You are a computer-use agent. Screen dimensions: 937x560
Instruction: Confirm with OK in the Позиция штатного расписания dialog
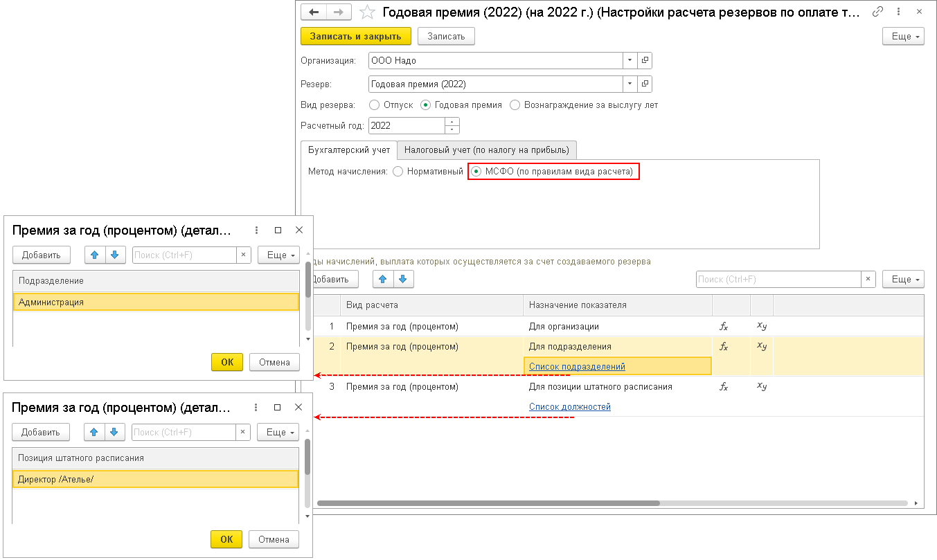[x=226, y=539]
